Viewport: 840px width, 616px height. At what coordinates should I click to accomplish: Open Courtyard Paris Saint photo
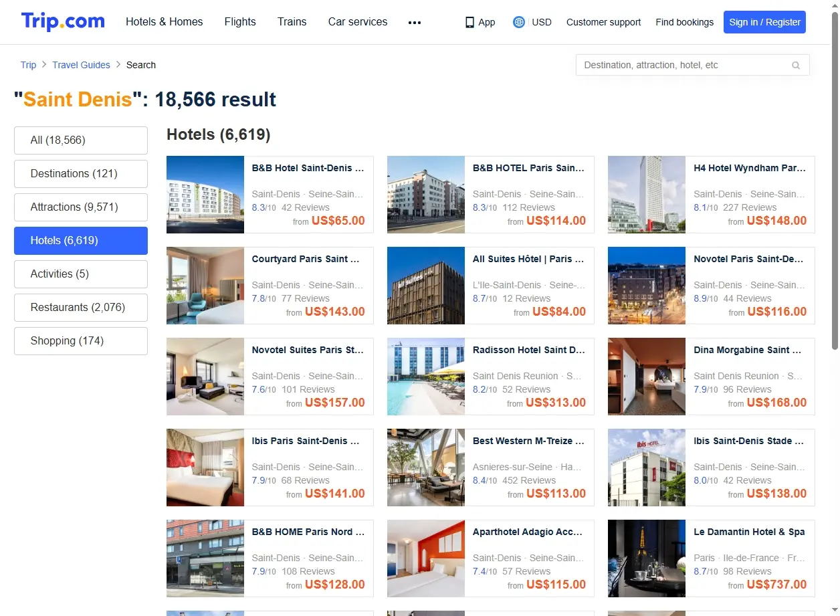click(x=205, y=286)
